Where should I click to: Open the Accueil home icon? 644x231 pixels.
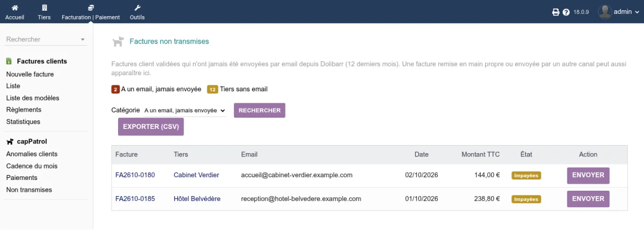[14, 8]
